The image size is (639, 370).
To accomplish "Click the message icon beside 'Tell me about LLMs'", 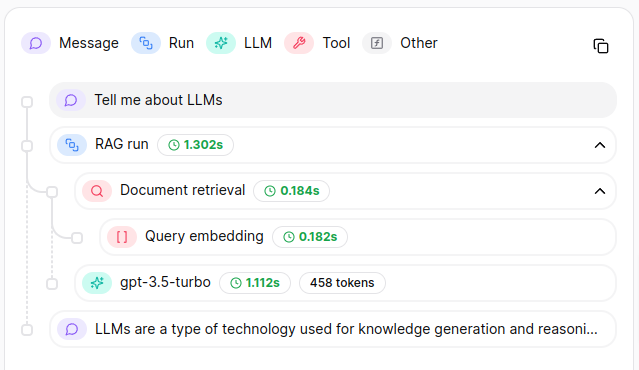I will [x=71, y=100].
